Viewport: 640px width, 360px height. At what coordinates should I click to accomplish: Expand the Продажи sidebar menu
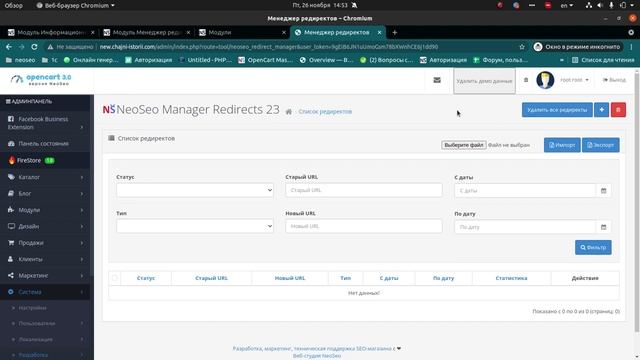[x=45, y=243]
